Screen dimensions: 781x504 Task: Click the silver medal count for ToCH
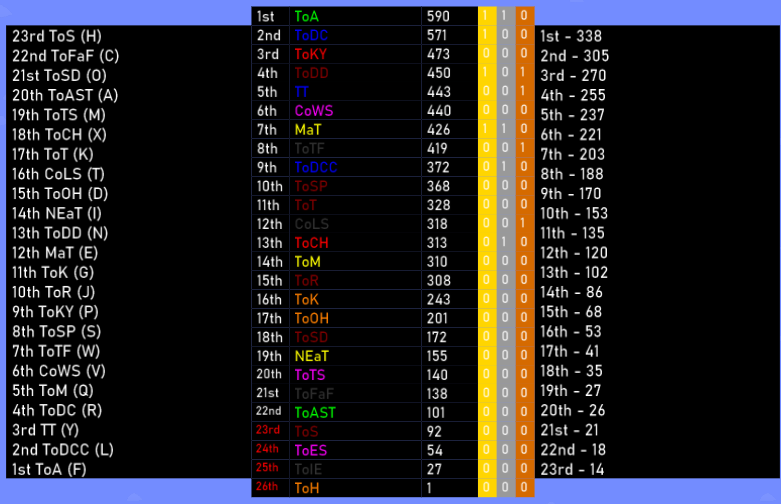(x=505, y=242)
